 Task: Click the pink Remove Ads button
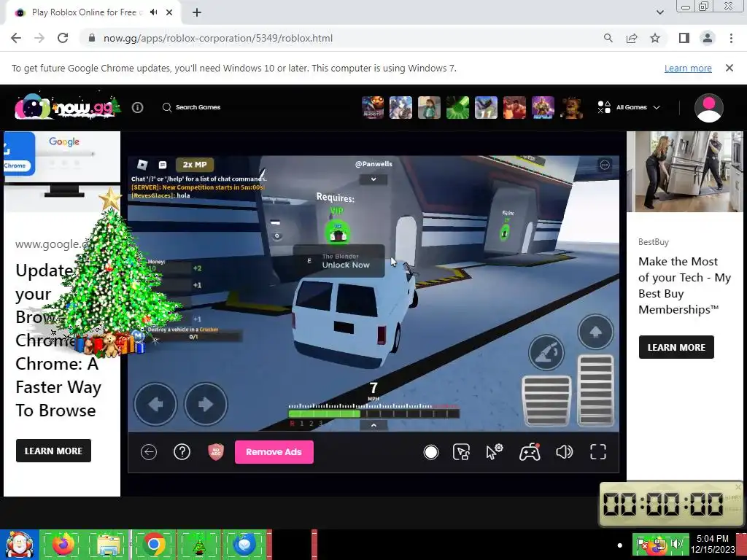click(x=274, y=452)
